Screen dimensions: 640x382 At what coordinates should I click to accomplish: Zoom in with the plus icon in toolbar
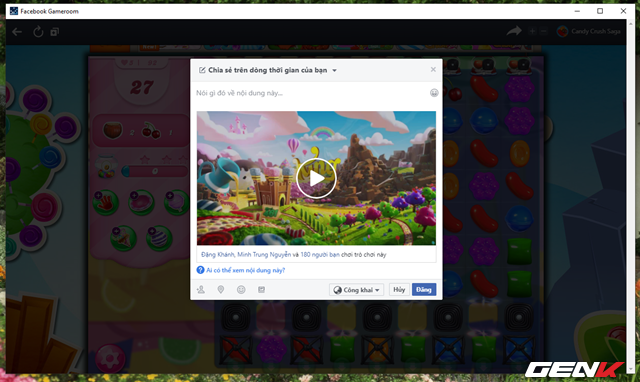532,31
